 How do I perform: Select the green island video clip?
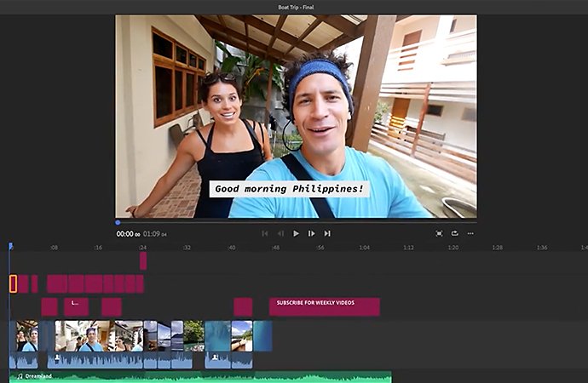194,336
